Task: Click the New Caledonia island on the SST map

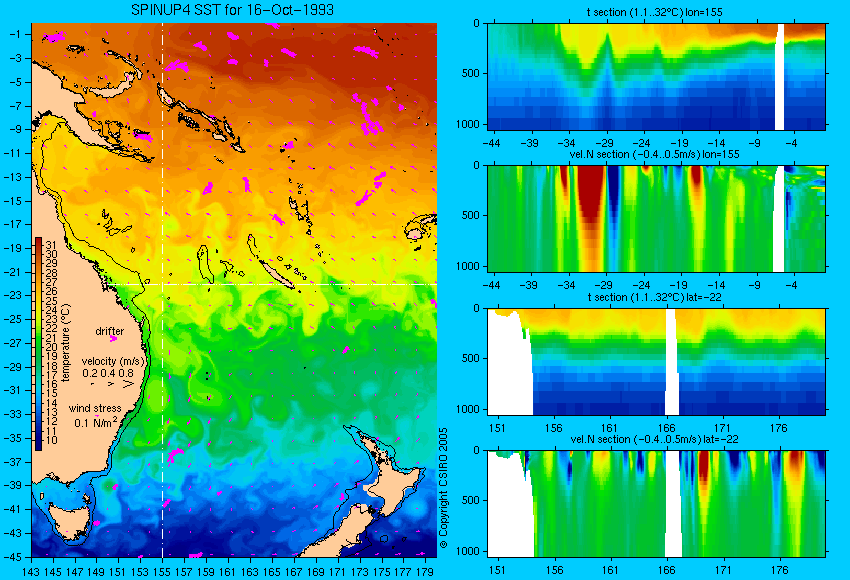Action: (x=276, y=274)
